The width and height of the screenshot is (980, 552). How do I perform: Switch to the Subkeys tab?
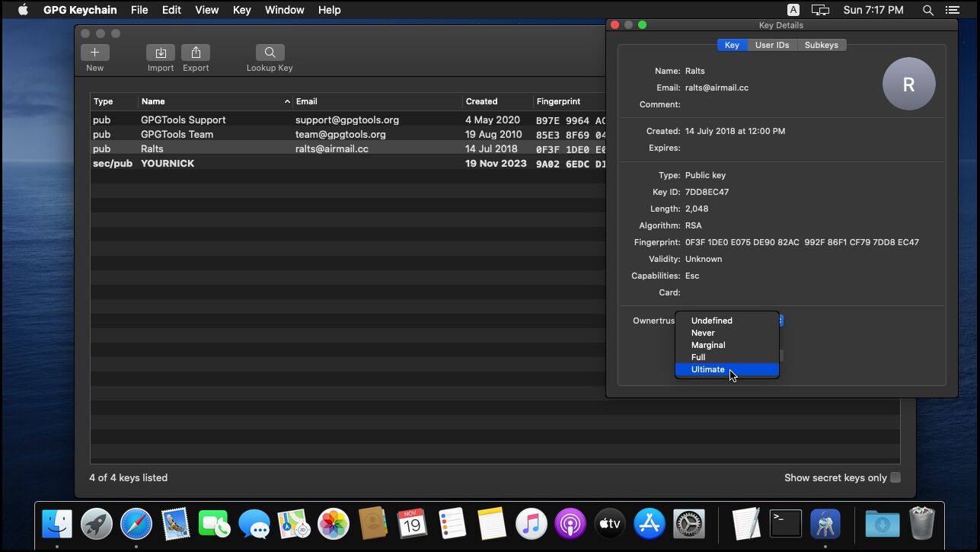821,45
